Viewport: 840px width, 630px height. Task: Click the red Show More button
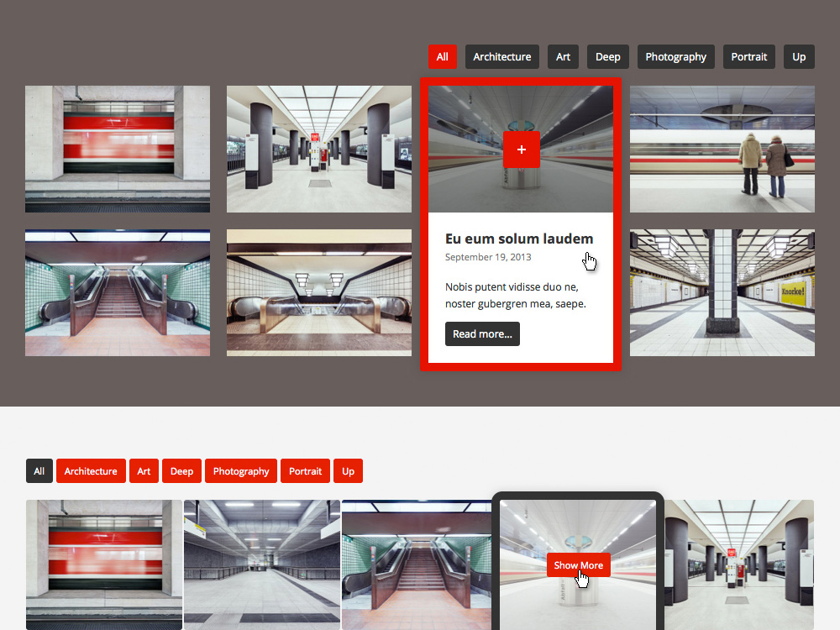pos(579,565)
